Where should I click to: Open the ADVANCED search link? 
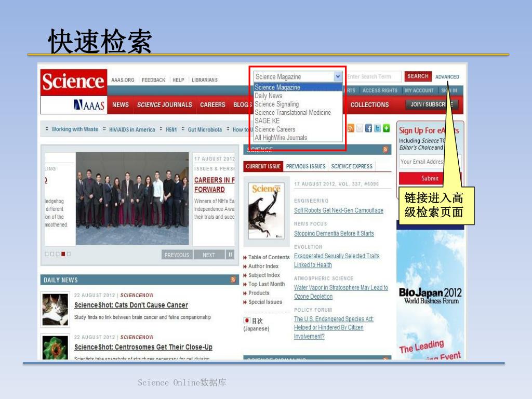pyautogui.click(x=447, y=77)
